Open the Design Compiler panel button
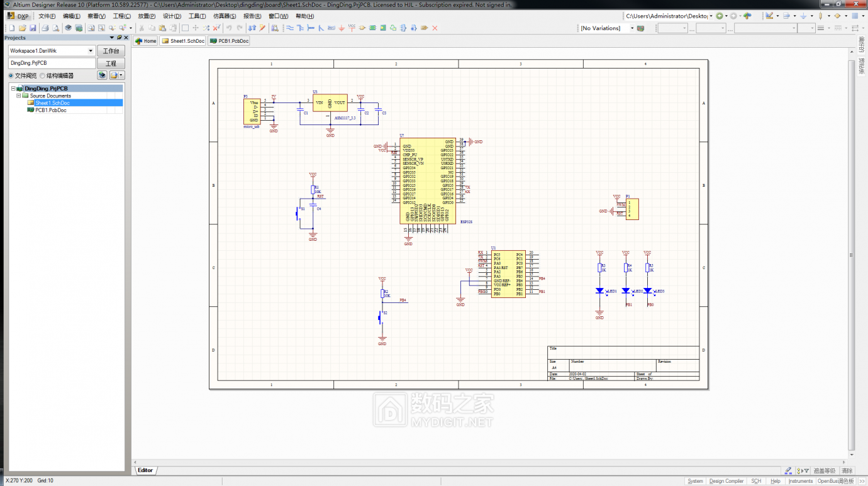 point(726,481)
